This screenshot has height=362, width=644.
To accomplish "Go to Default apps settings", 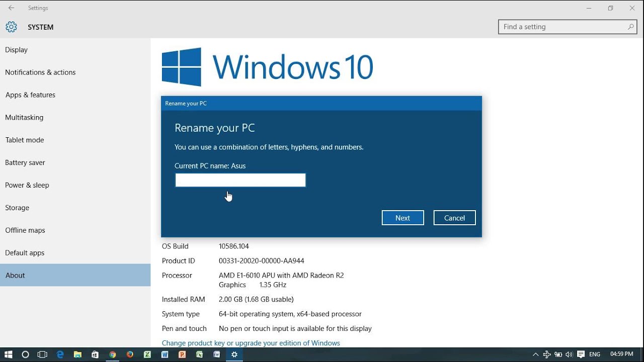I will (x=75, y=253).
